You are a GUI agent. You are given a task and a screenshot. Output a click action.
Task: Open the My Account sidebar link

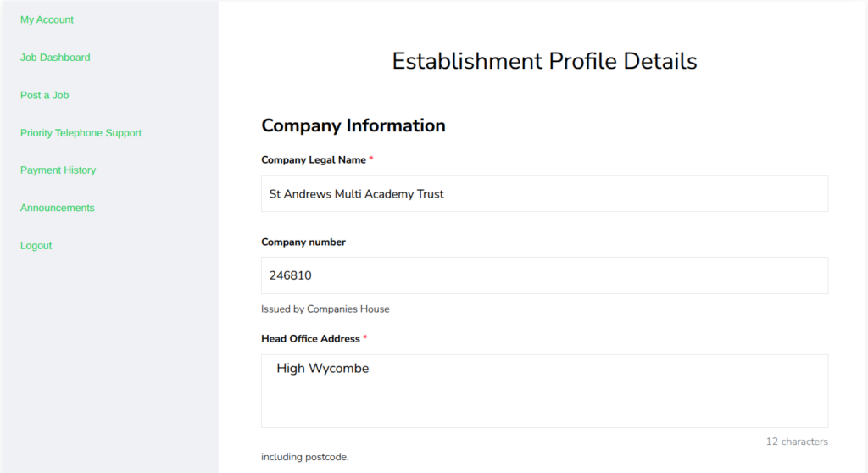(x=47, y=19)
